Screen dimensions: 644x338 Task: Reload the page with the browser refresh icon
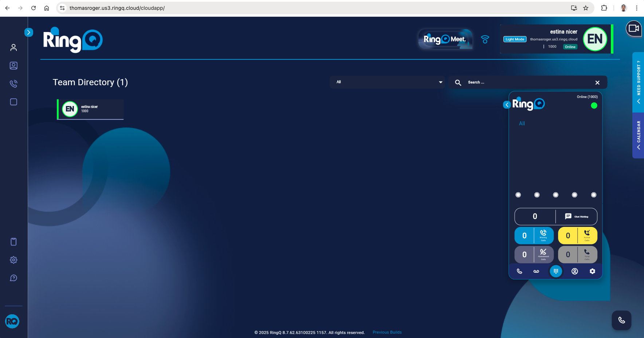point(34,8)
